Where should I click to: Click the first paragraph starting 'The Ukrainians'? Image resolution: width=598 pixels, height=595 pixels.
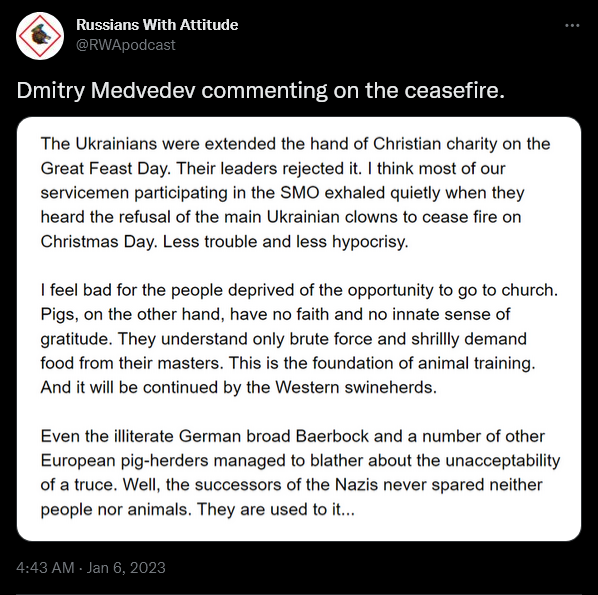pyautogui.click(x=296, y=193)
